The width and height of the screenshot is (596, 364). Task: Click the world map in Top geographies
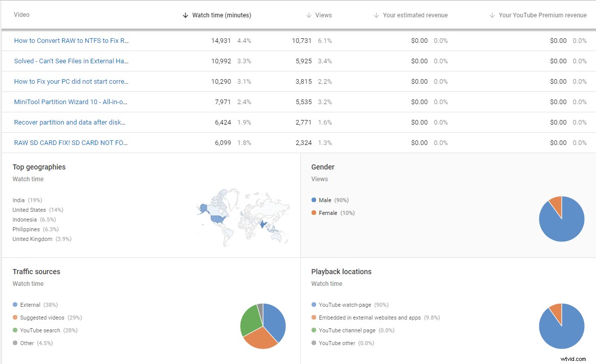[243, 219]
